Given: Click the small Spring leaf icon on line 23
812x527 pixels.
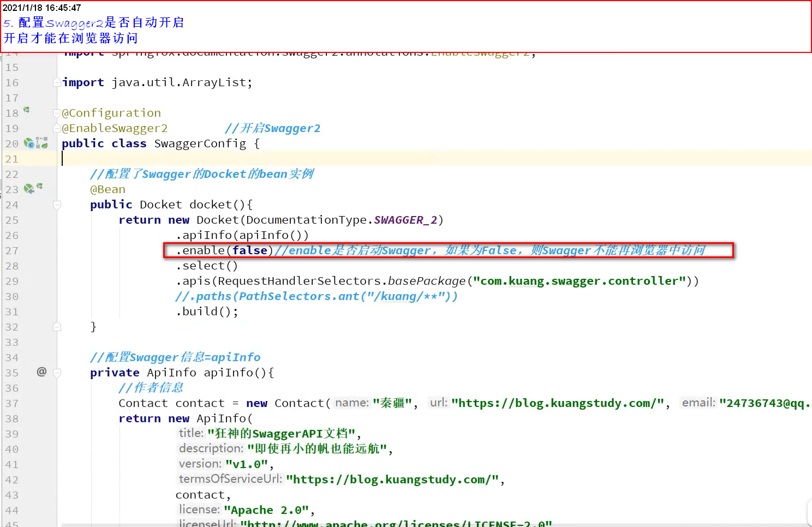Looking at the screenshot, I should [x=39, y=187].
